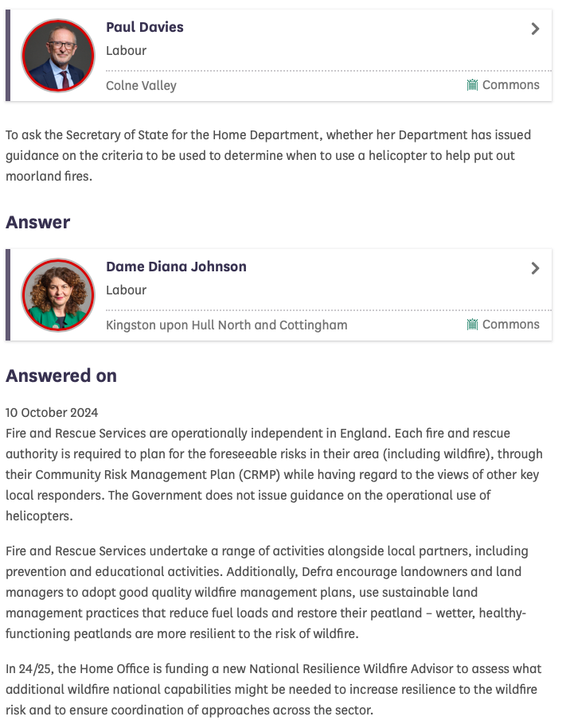Click the Answered on heading
The height and width of the screenshot is (728, 570).
point(61,376)
